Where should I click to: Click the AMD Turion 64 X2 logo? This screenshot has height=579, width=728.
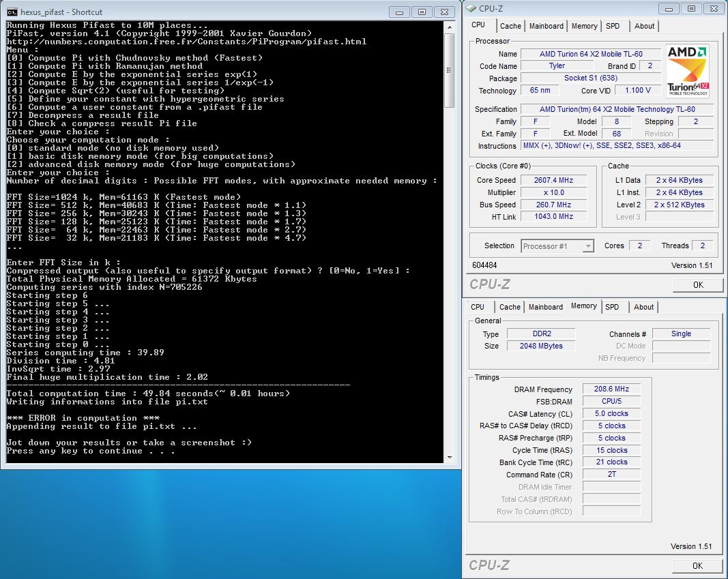point(688,71)
